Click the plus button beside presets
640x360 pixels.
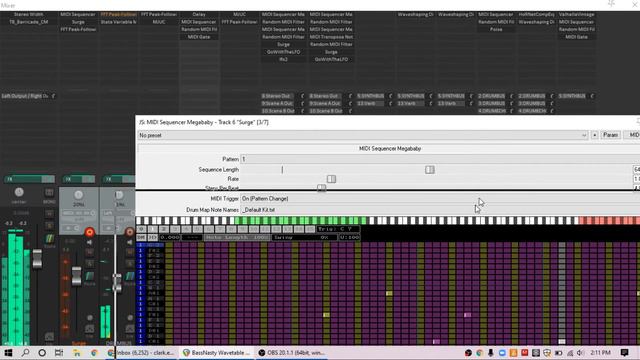[595, 135]
